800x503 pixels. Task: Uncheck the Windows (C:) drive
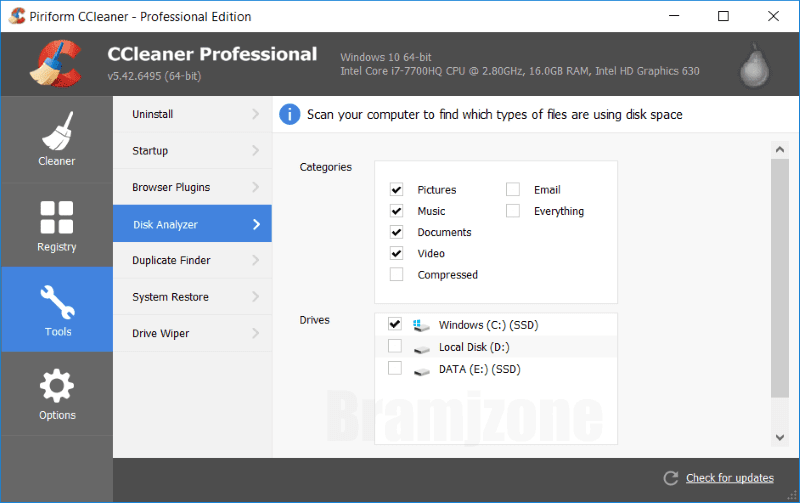tap(395, 324)
